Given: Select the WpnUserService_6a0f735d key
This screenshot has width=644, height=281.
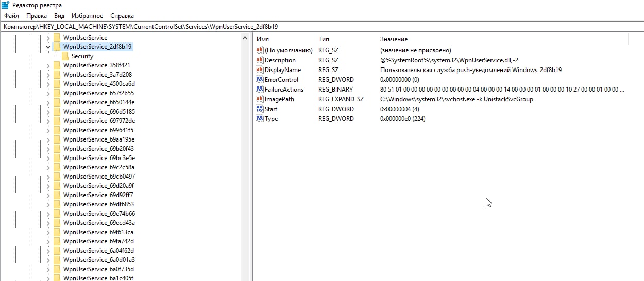Looking at the screenshot, I should [x=98, y=269].
